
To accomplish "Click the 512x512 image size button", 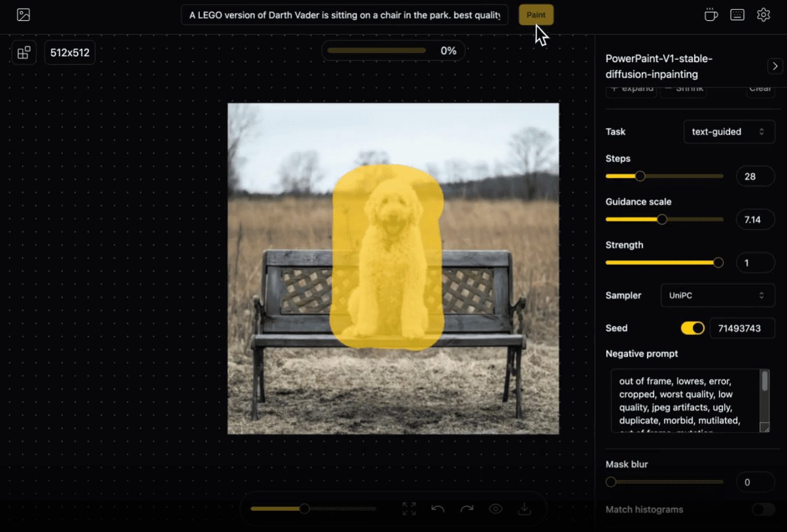I will [x=70, y=53].
